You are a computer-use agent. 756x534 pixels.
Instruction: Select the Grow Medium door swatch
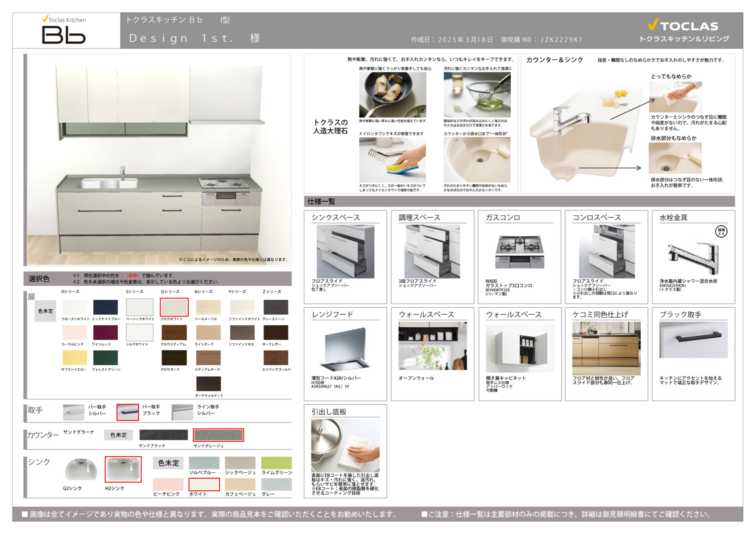174,332
